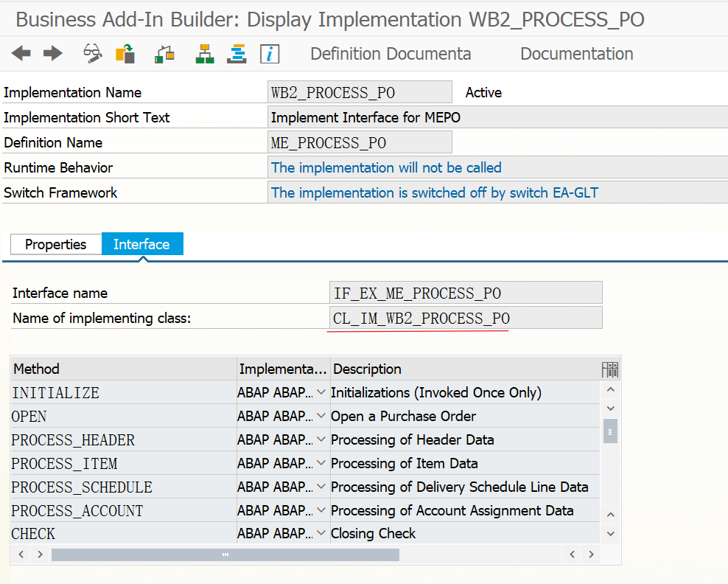Click the orange-and-gray other object icon
Image resolution: width=728 pixels, height=584 pixels.
pos(126,53)
